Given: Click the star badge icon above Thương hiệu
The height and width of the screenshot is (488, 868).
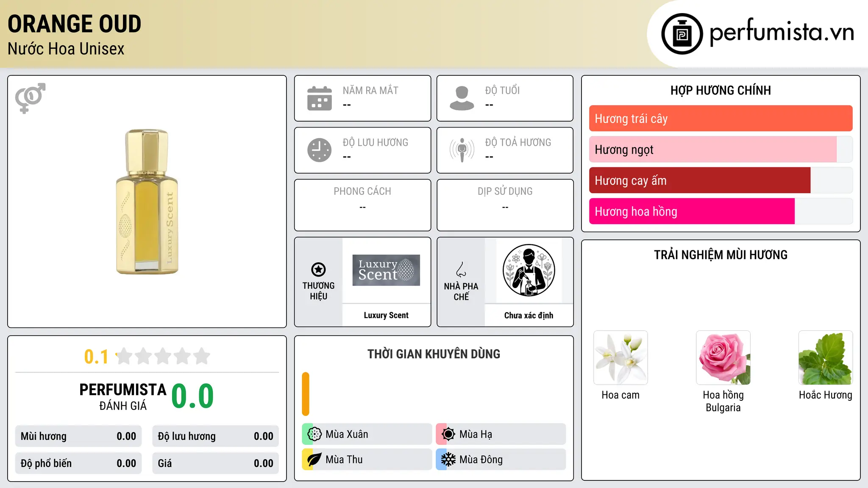Looking at the screenshot, I should coord(318,269).
